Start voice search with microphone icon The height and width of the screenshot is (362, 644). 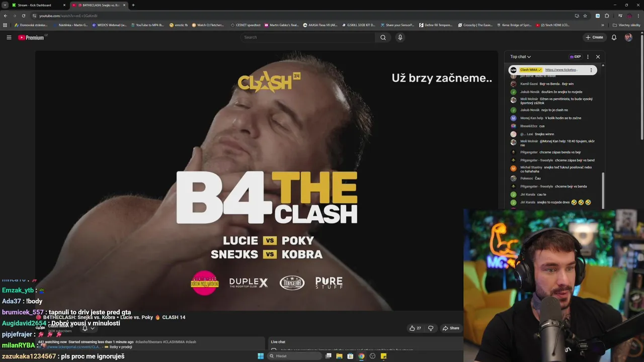[x=400, y=37]
